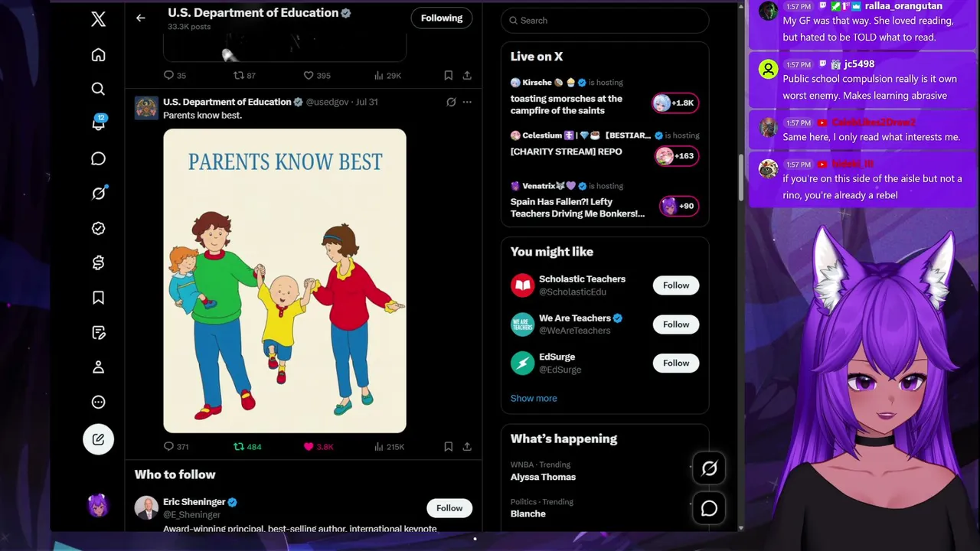Open the three-dot menu on Parents know best post

tap(467, 102)
